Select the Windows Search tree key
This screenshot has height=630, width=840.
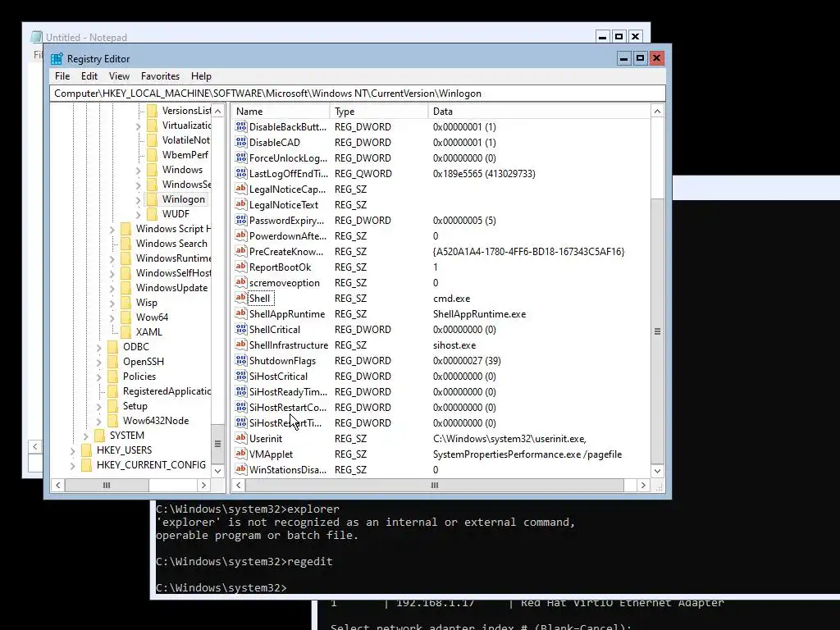pos(171,243)
